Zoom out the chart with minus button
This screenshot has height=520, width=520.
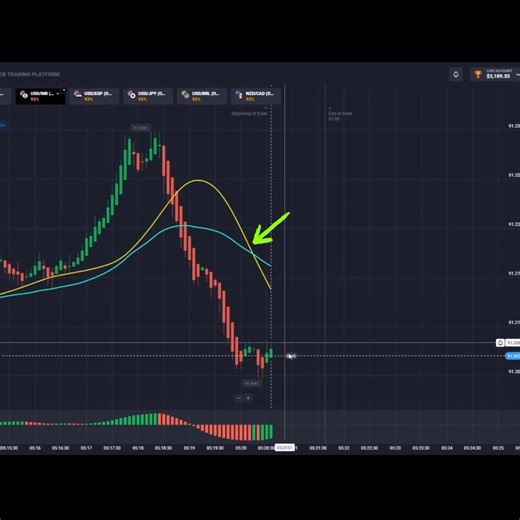(x=239, y=398)
